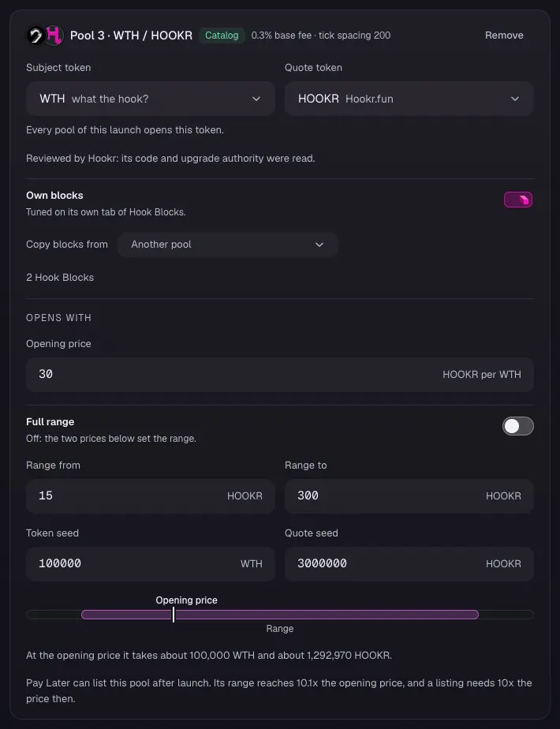The image size is (560, 729).
Task: Click the Range to field with 300
Action: coord(409,495)
